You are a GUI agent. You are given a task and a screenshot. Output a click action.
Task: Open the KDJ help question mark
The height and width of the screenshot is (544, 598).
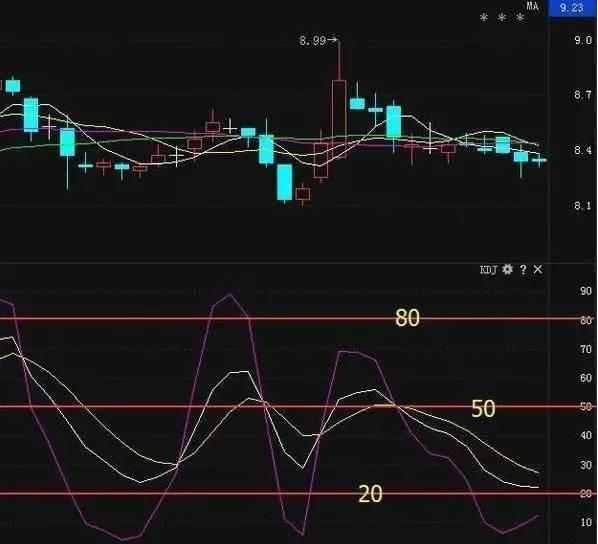click(x=524, y=270)
